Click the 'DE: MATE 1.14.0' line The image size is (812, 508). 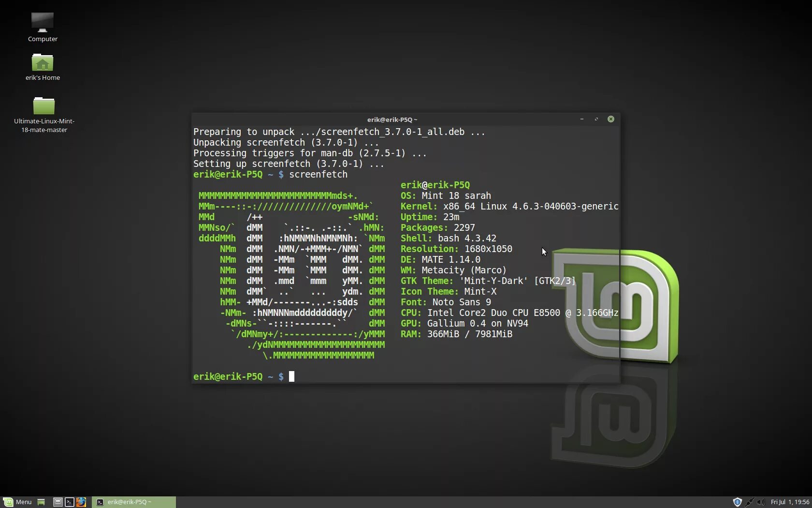440,259
